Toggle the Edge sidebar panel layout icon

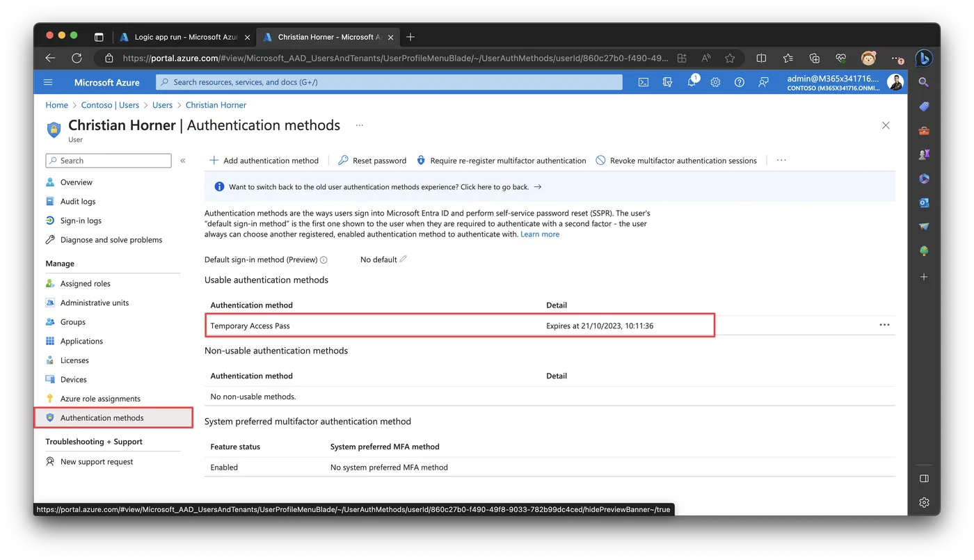pos(924,479)
